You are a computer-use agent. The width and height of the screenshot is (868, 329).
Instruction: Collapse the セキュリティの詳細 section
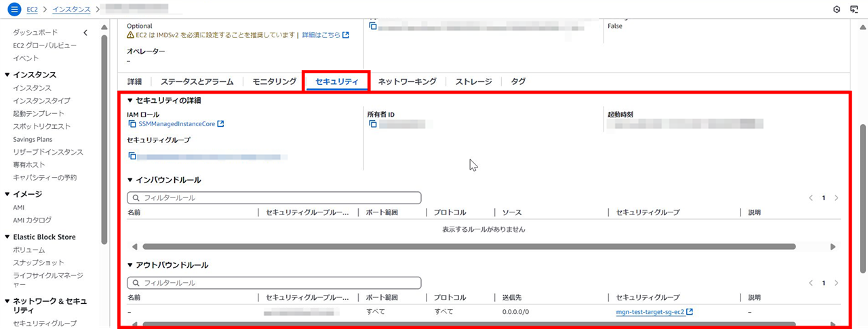[x=130, y=100]
